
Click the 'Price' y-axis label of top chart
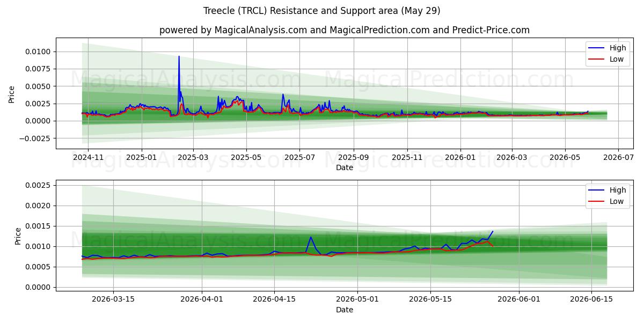coord(12,93)
